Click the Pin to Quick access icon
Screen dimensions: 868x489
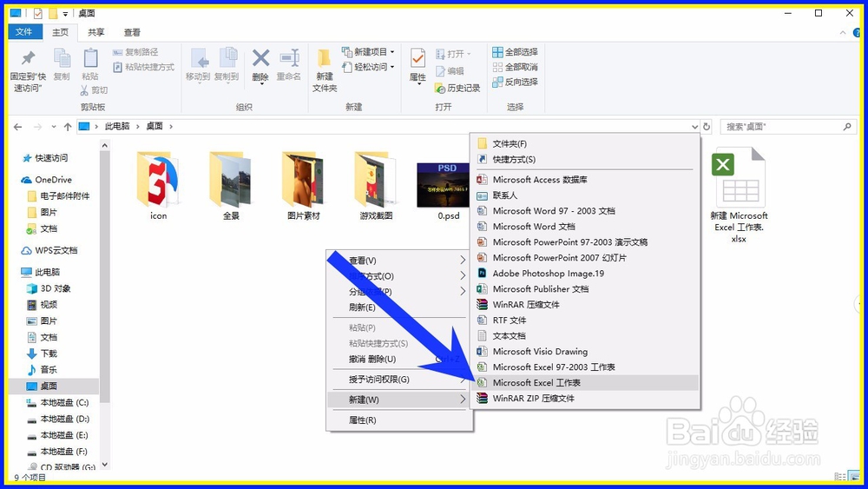(x=28, y=57)
